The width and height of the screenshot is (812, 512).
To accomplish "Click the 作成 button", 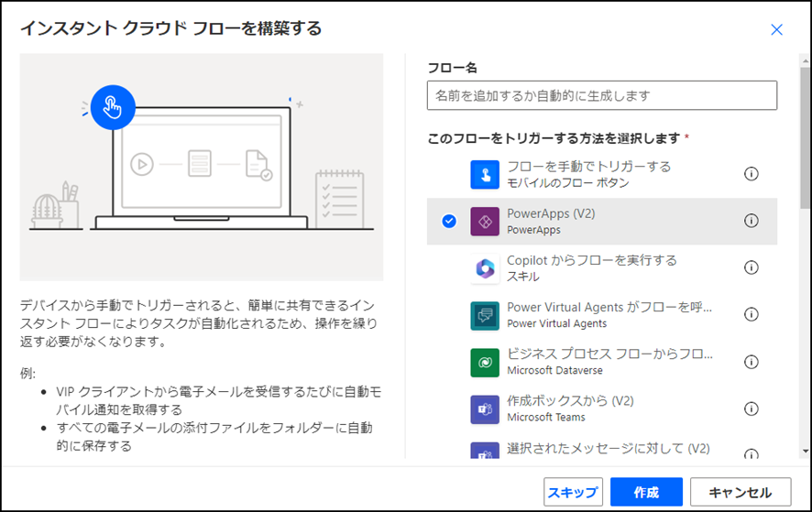I will point(646,492).
